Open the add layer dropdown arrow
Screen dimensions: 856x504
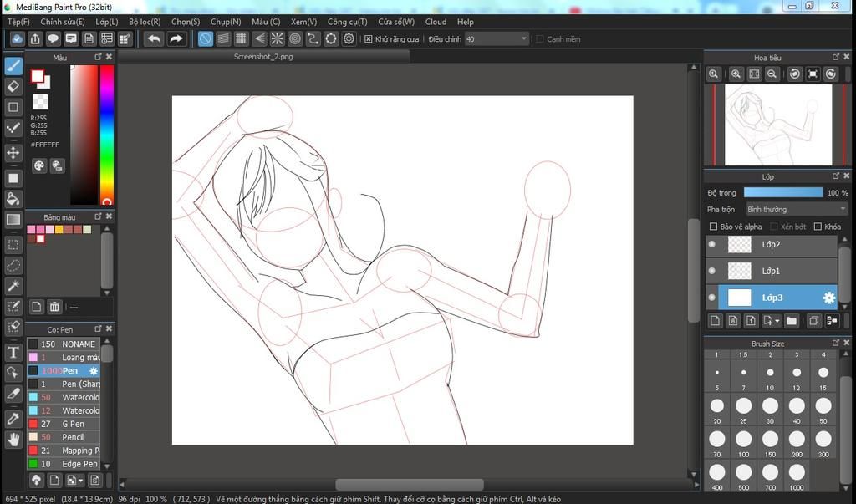point(777,321)
